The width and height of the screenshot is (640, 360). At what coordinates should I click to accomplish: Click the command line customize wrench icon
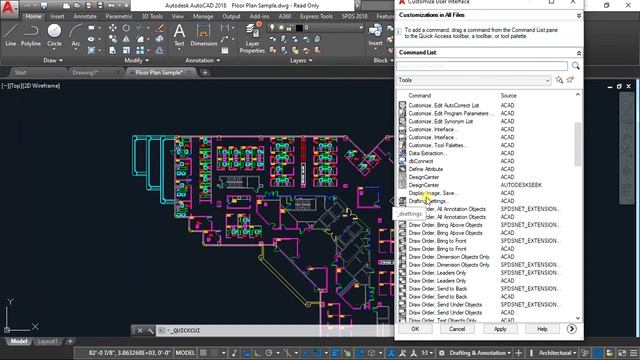151,330
